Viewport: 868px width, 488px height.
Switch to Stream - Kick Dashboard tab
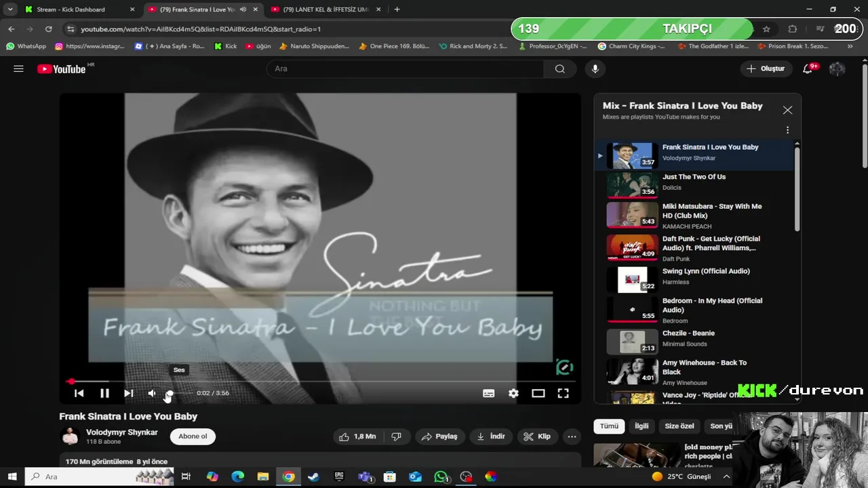pos(80,9)
